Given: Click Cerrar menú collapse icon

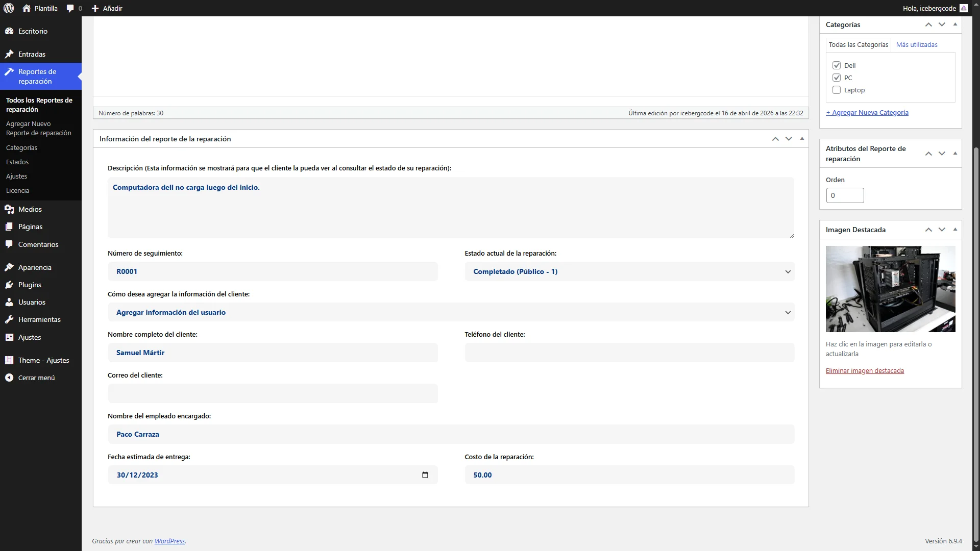Looking at the screenshot, I should pyautogui.click(x=9, y=378).
